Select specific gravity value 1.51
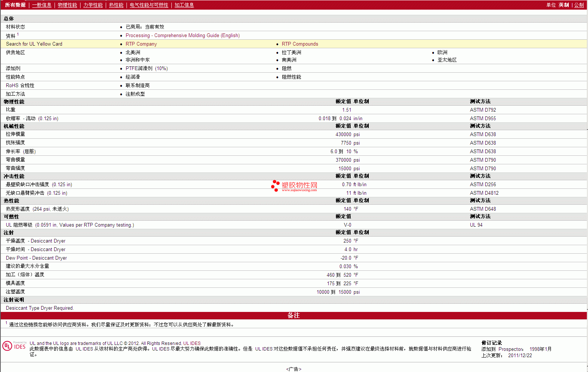The width and height of the screenshot is (588, 372). pyautogui.click(x=346, y=110)
